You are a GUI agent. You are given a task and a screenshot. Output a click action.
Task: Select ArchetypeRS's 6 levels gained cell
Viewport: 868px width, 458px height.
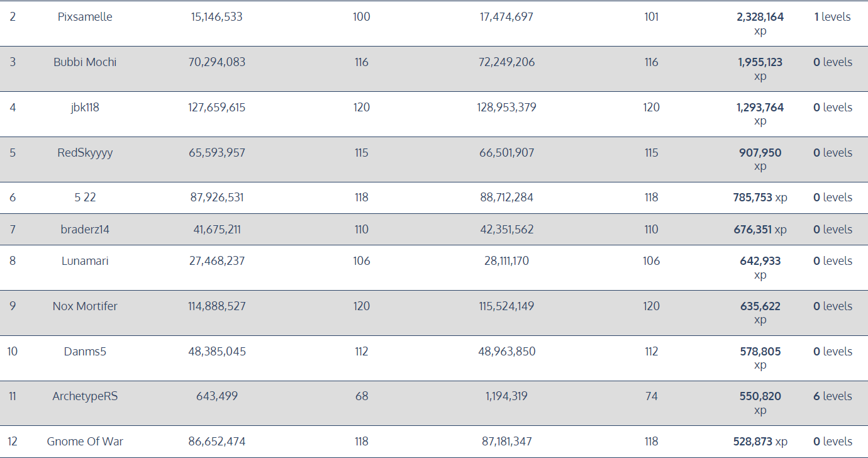833,396
